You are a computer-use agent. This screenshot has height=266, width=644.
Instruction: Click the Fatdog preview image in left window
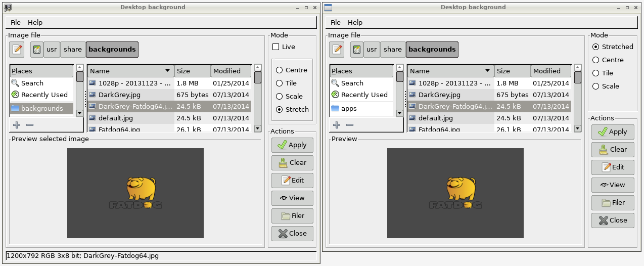pos(135,193)
